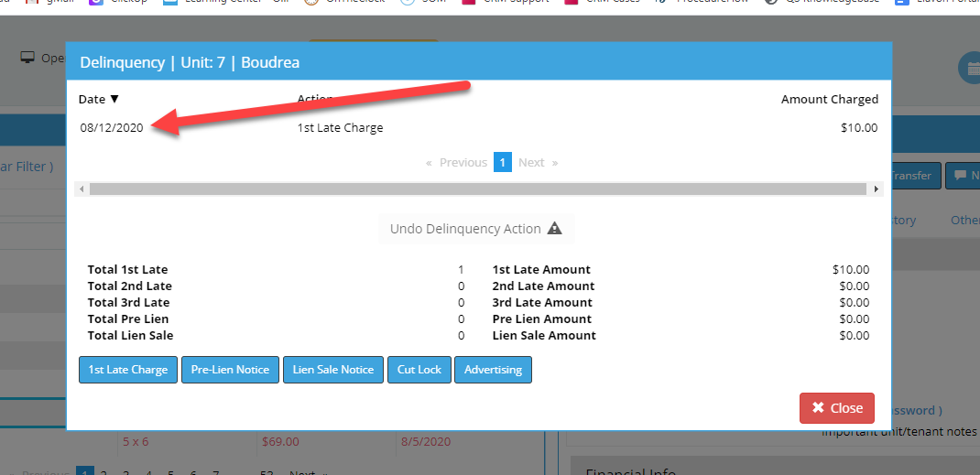This screenshot has height=475, width=980.
Task: Click the Total 1st Late label
Action: tap(127, 270)
